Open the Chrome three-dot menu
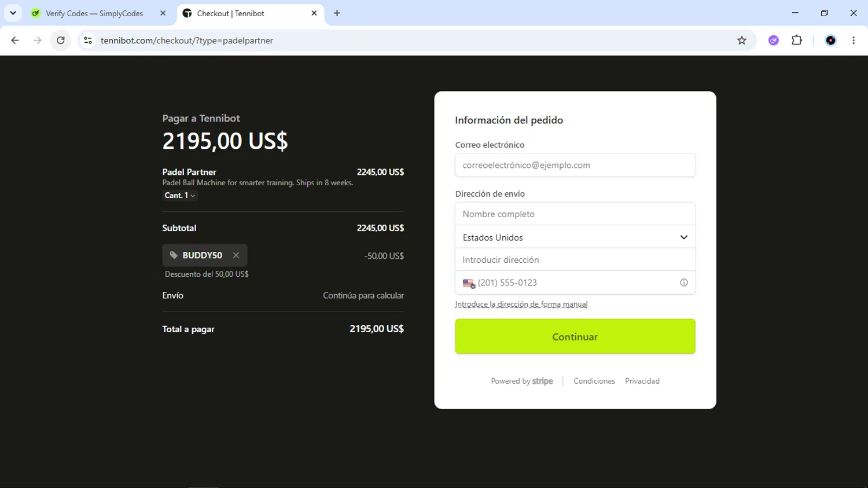 point(854,41)
